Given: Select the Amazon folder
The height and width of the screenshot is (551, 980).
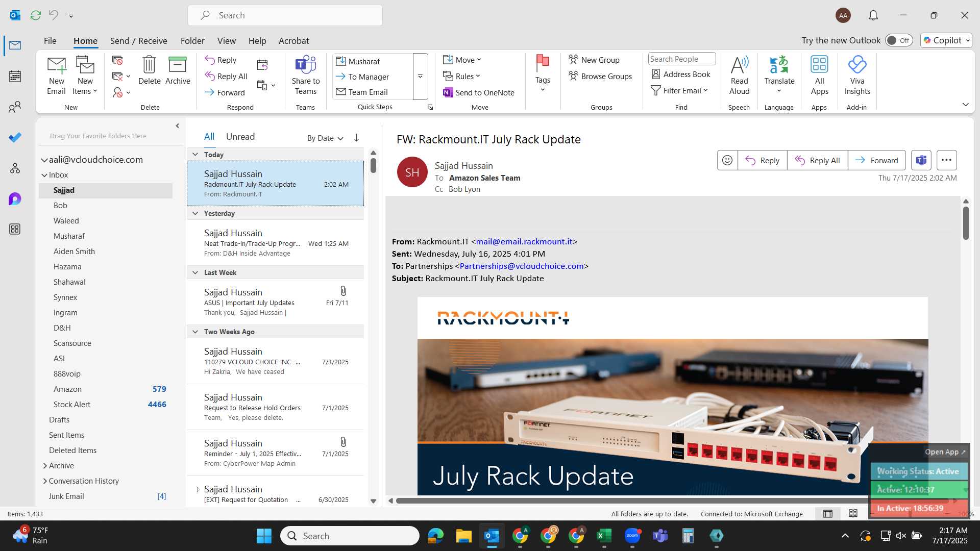Looking at the screenshot, I should pos(106,389).
